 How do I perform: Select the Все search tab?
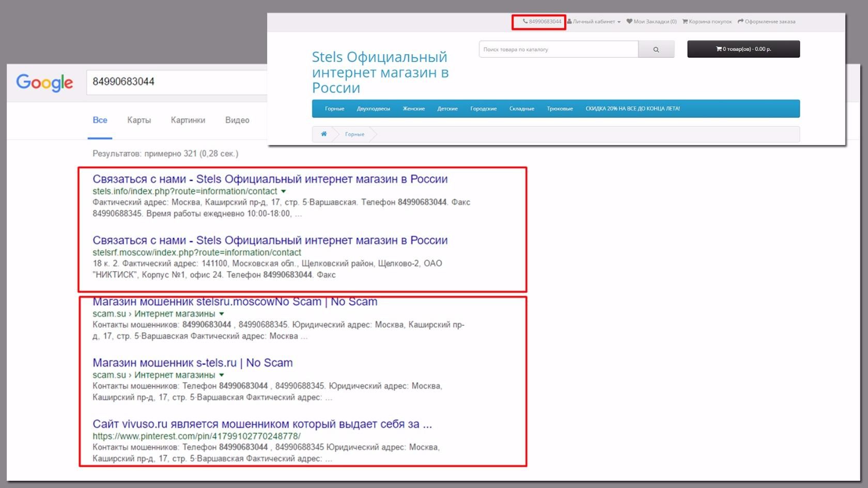click(100, 120)
